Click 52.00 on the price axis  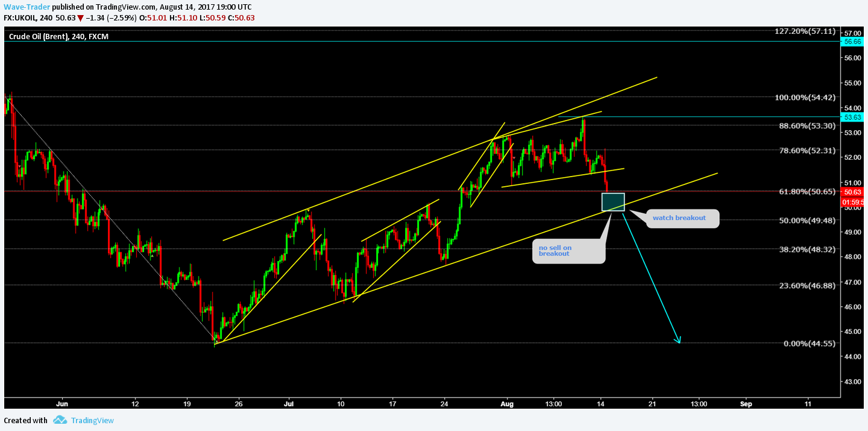click(852, 157)
